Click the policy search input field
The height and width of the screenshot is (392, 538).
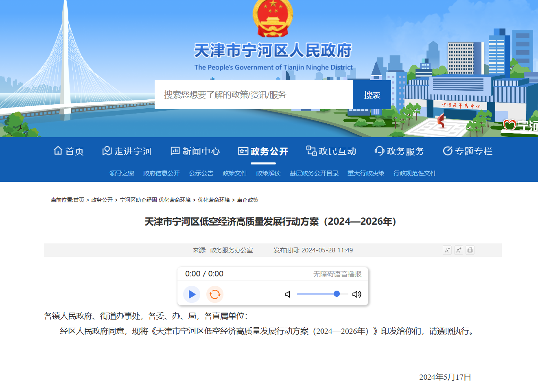coord(252,94)
